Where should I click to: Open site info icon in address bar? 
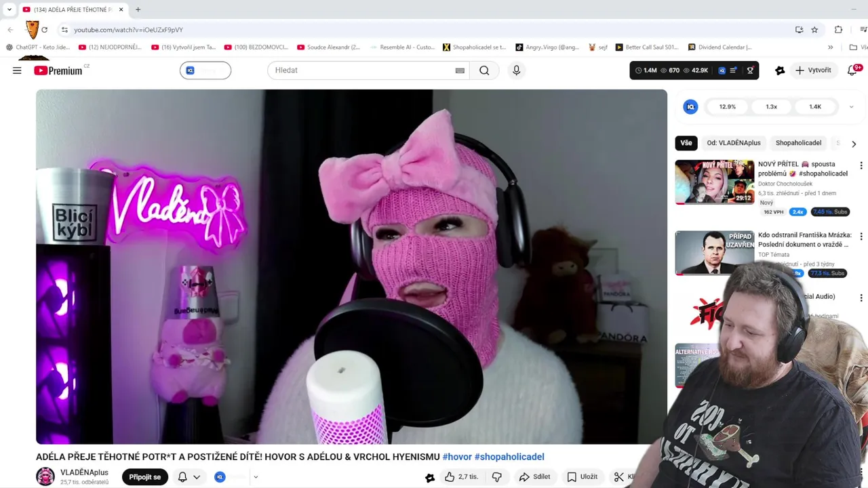[x=64, y=30]
